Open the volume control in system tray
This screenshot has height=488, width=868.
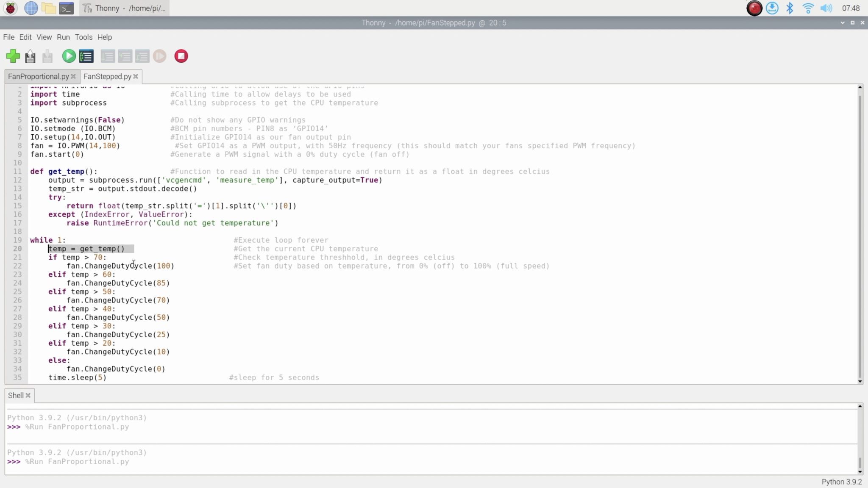coord(826,8)
